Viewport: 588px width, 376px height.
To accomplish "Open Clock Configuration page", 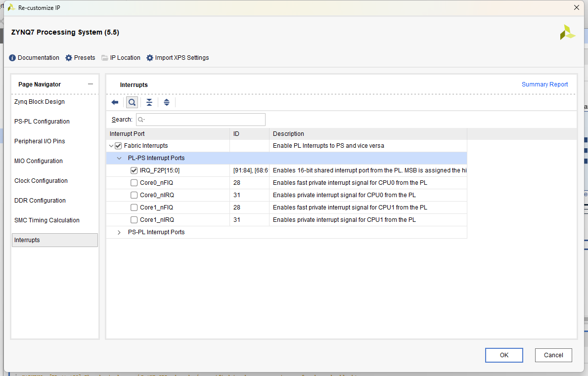I will (x=41, y=181).
